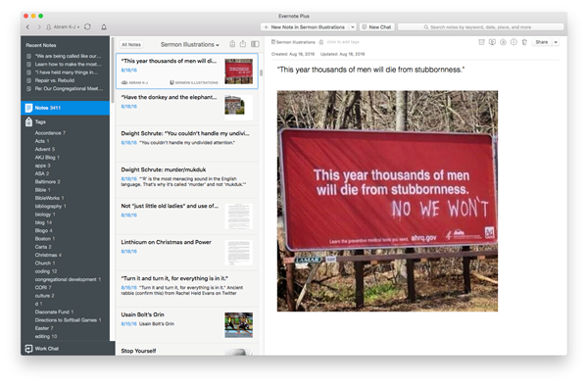The image size is (588, 385).
Task: Select the Christmas tag in sidebar
Action: click(48, 255)
